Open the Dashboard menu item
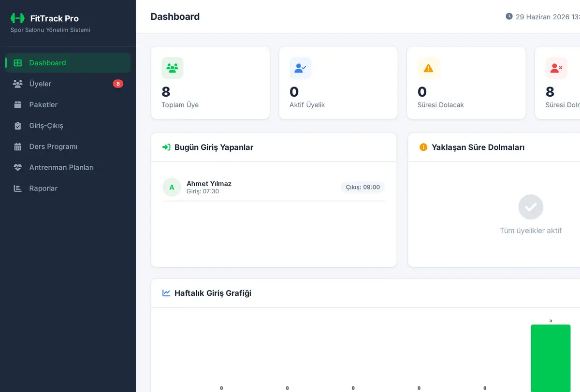This screenshot has width=580, height=392. (x=68, y=63)
